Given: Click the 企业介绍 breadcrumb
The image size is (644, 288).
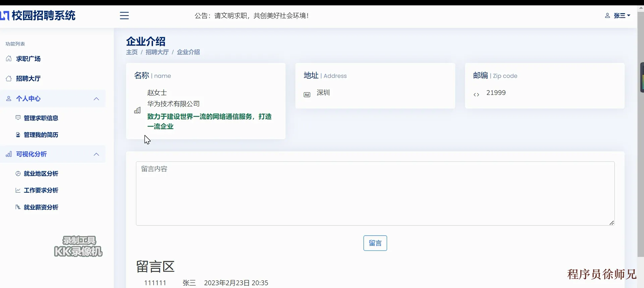Looking at the screenshot, I should 188,52.
